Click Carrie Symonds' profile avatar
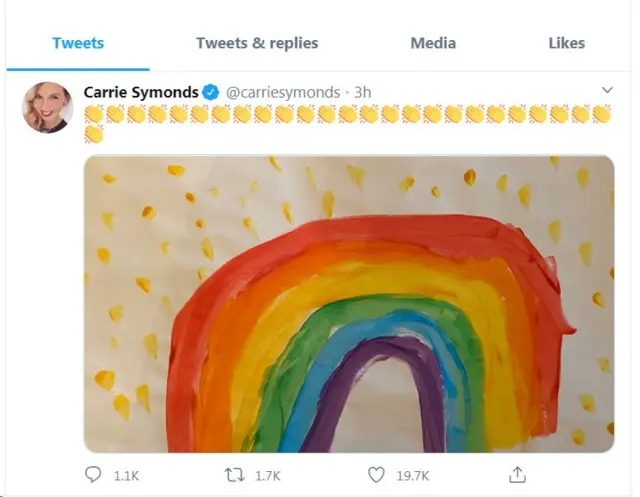640x497 pixels. [47, 107]
